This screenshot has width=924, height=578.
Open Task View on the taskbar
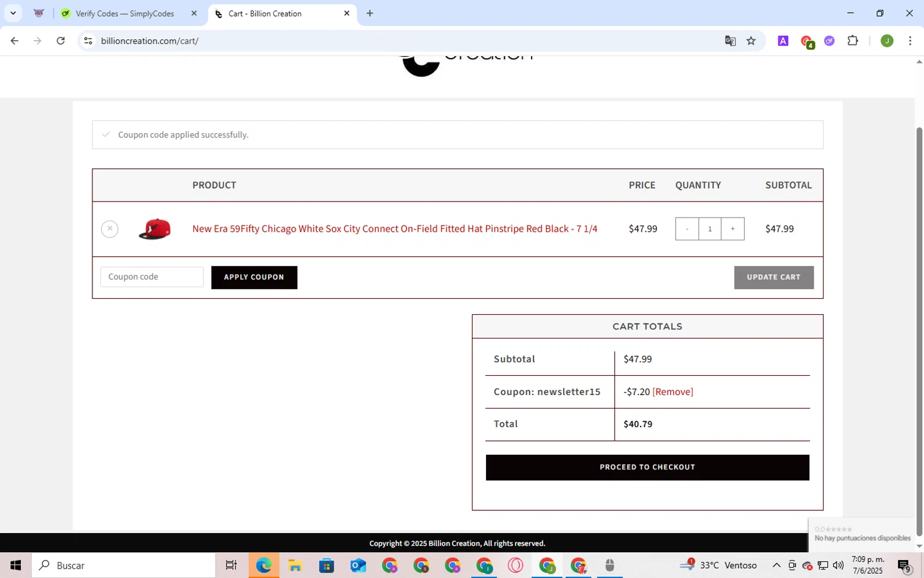click(x=231, y=565)
